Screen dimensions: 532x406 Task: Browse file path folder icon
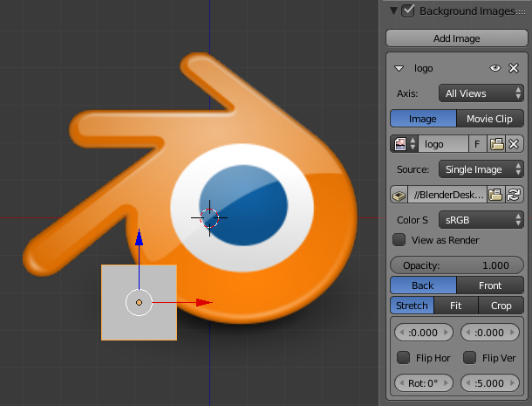[495, 195]
